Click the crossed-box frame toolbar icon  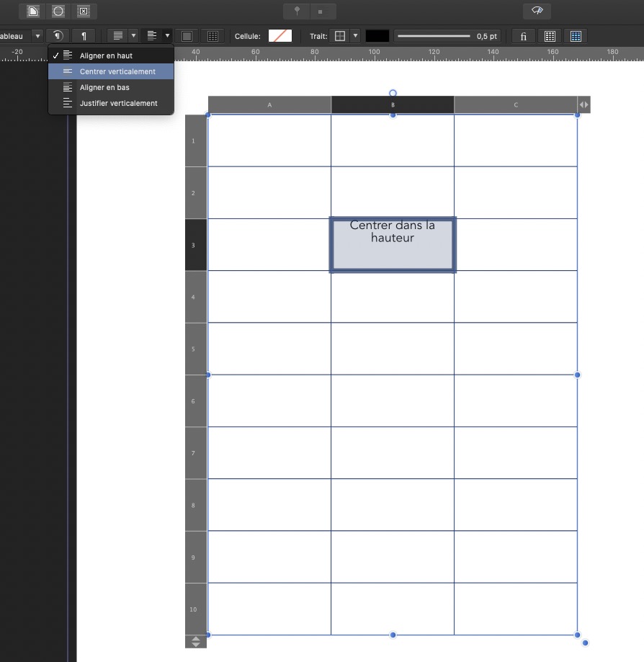tap(84, 11)
